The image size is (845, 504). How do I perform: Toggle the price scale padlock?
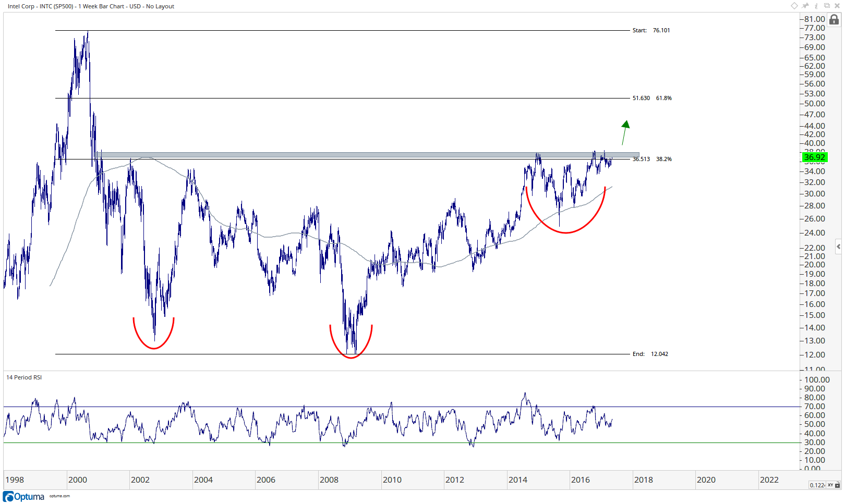pos(834,20)
